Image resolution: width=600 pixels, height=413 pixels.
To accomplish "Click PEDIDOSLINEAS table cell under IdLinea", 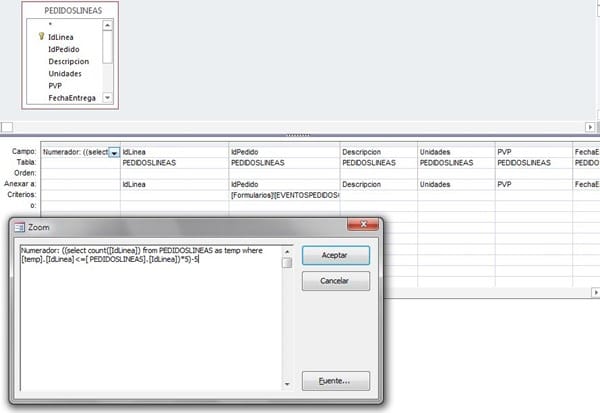I will (x=174, y=163).
